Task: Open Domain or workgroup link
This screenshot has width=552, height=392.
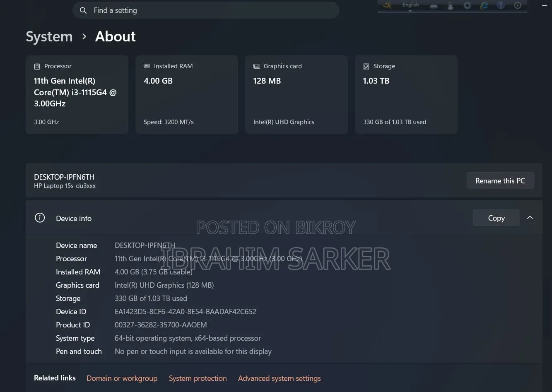Action: tap(122, 378)
